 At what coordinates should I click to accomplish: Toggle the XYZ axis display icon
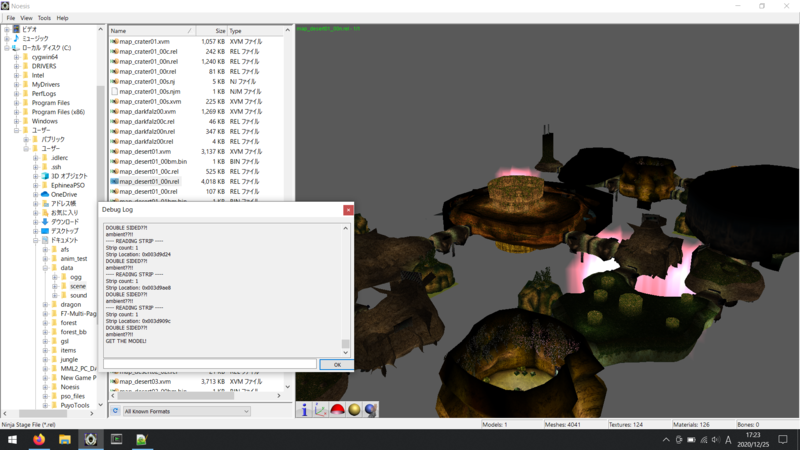point(320,410)
